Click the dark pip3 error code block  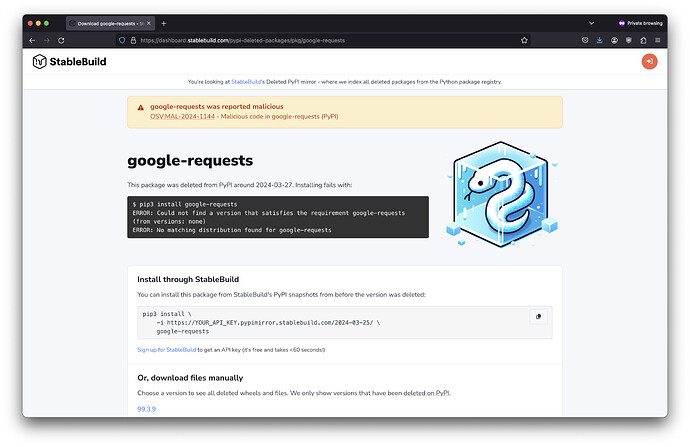[x=278, y=217]
